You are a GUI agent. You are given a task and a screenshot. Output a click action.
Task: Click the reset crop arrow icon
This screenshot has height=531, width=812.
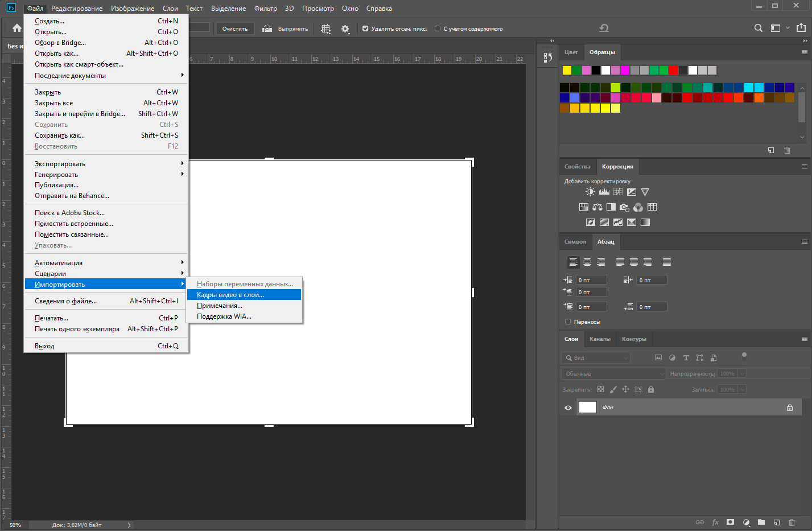[604, 28]
